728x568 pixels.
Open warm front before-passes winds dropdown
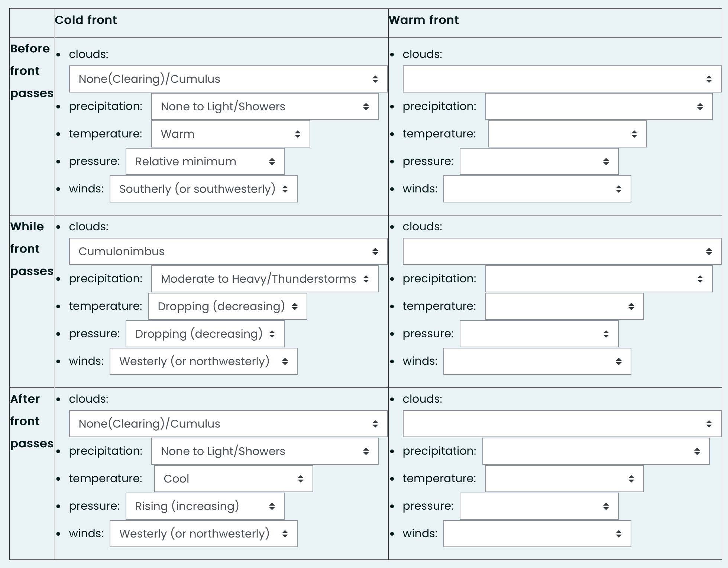click(537, 189)
